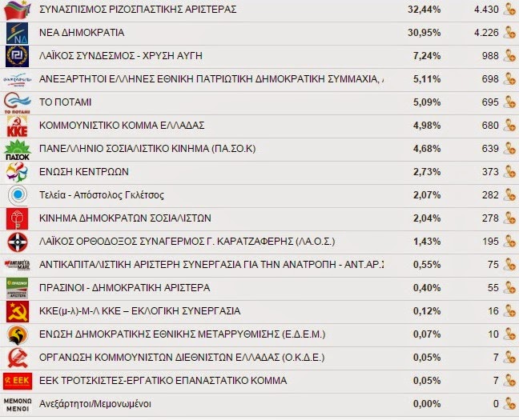This screenshot has height=420, width=519.
Task: Open candidates icon next to 373 votes
Action: point(509,172)
